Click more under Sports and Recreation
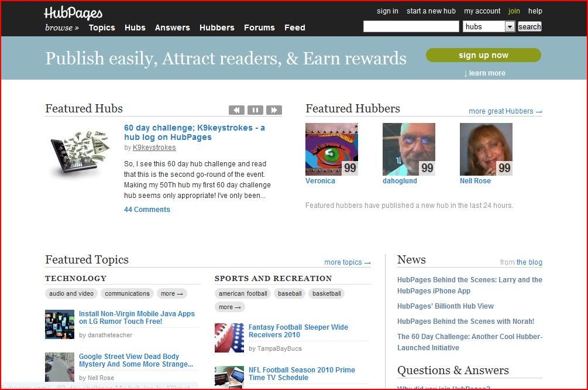This screenshot has width=588, height=390. pos(229,307)
